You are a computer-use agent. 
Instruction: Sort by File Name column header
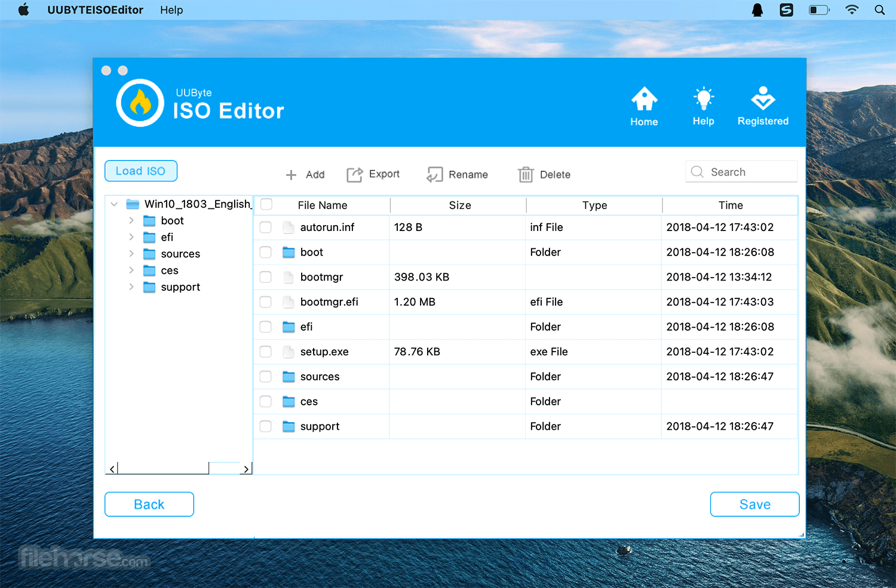(x=323, y=205)
